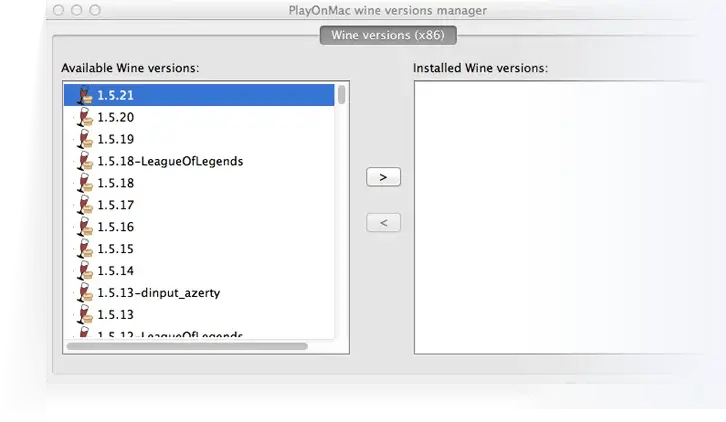Click the wine glass icon beside 1.5.17

pyautogui.click(x=85, y=205)
